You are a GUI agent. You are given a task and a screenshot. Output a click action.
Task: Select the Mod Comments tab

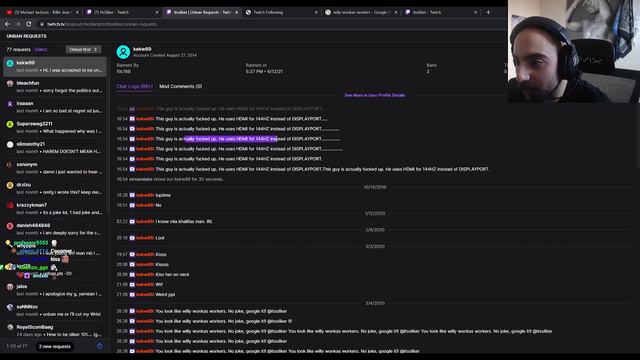click(180, 86)
